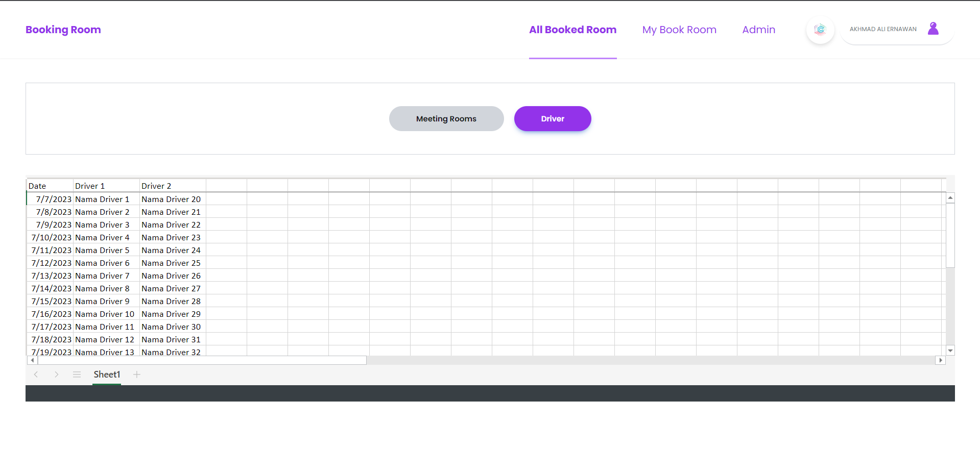The width and height of the screenshot is (980, 450).
Task: Select the cell Nama Driver 3
Action: 106,224
